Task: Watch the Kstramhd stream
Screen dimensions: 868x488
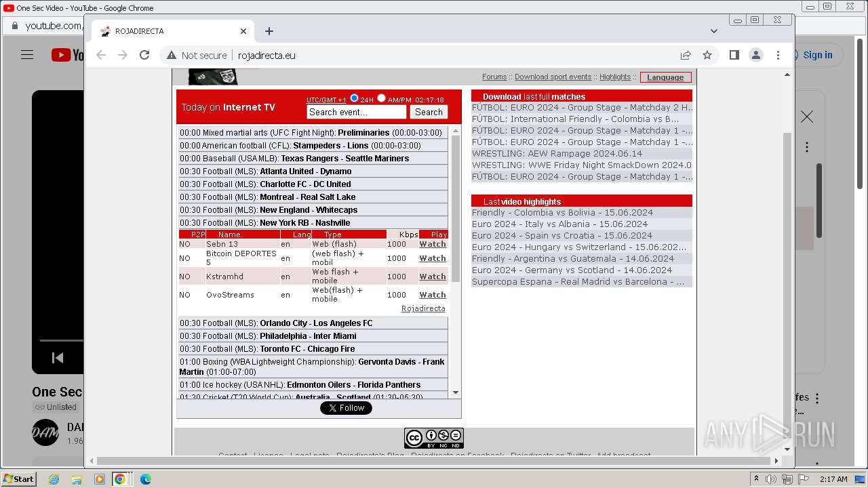Action: (433, 277)
